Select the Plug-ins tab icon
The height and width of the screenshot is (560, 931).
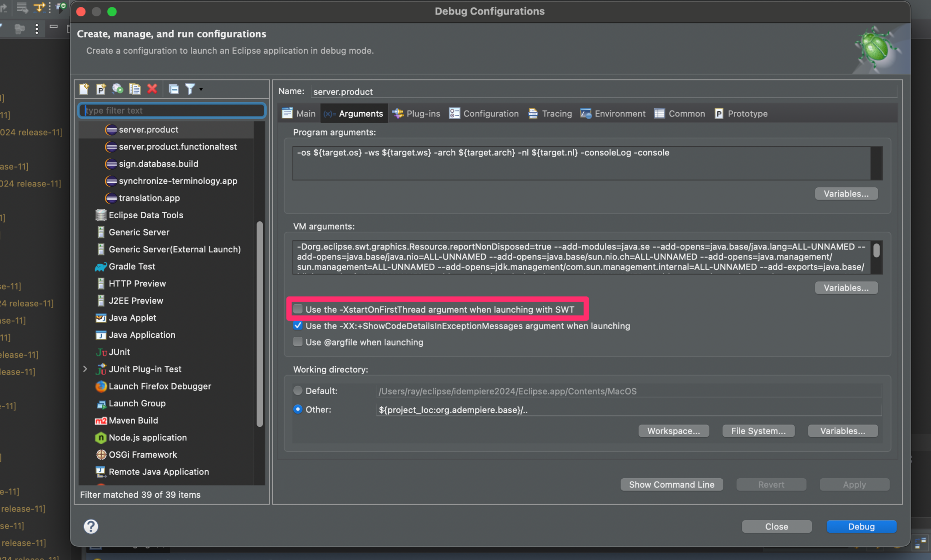[x=397, y=113]
